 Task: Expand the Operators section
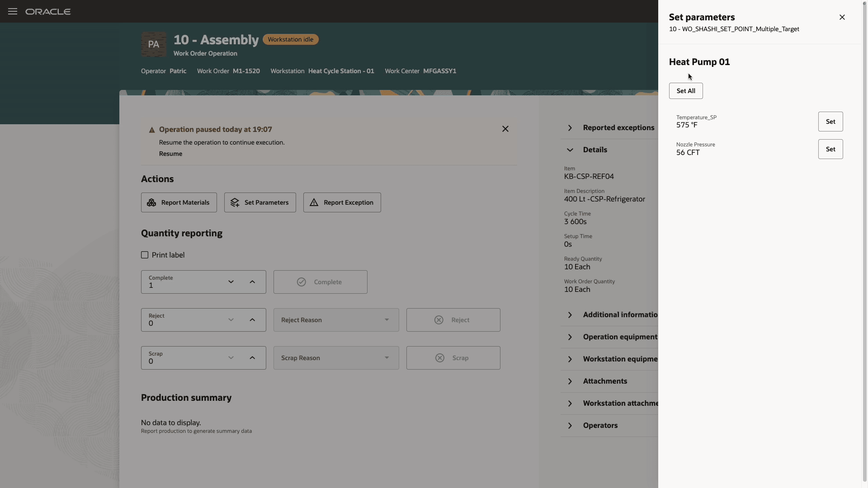[570, 426]
